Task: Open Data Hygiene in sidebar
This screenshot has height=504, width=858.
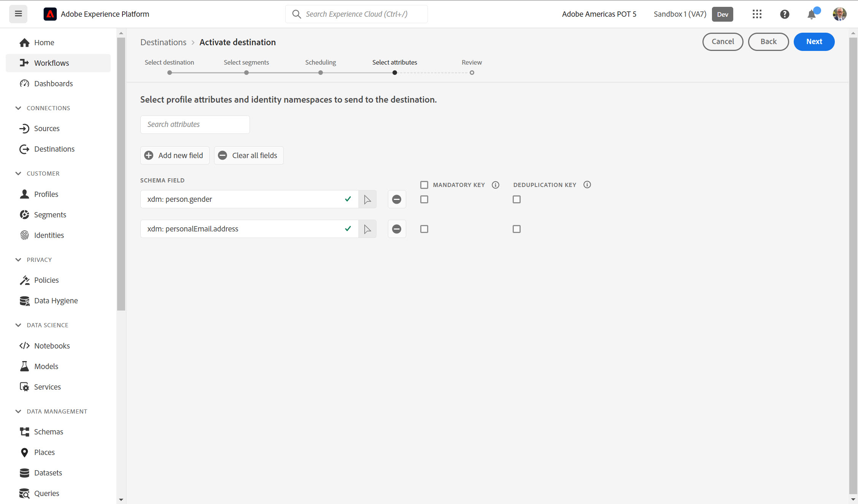Action: [x=58, y=301]
